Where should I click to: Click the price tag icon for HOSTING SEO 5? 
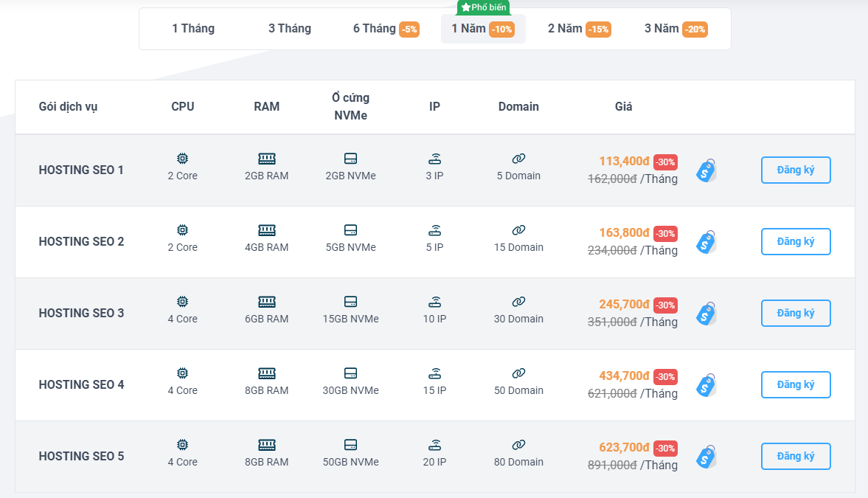(x=706, y=457)
